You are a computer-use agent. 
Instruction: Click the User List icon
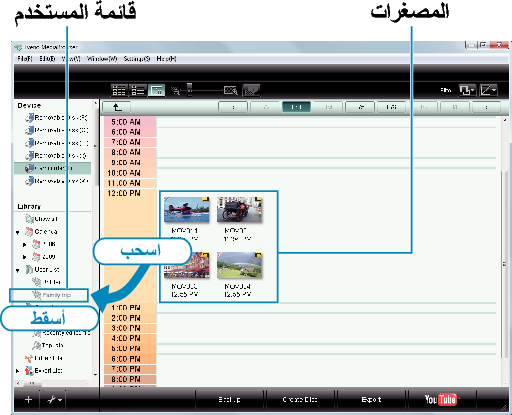[x=29, y=269]
